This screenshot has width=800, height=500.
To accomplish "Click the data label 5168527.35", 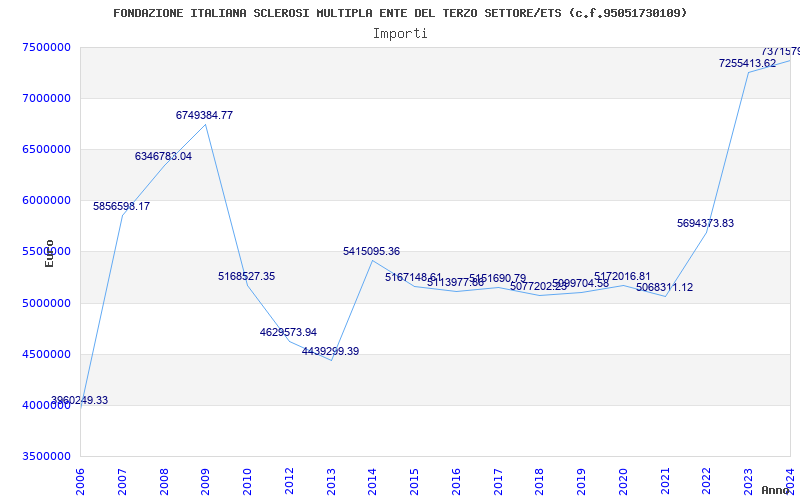I will (246, 277).
